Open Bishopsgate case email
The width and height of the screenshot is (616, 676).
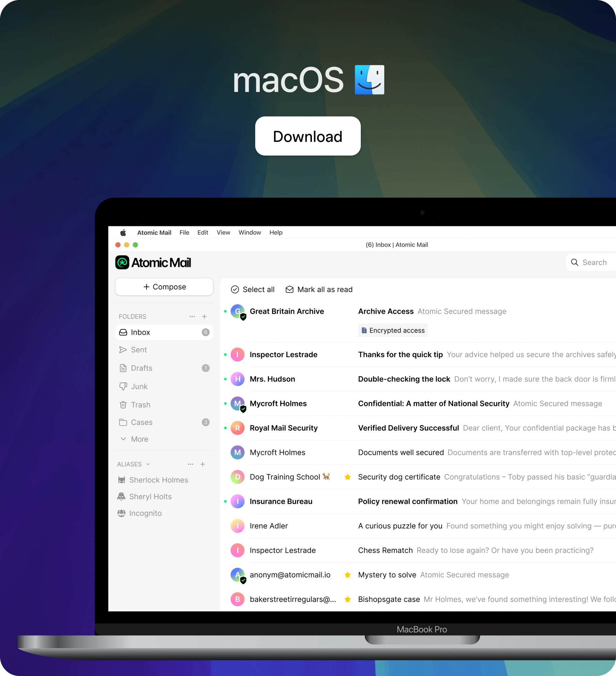tap(418, 599)
